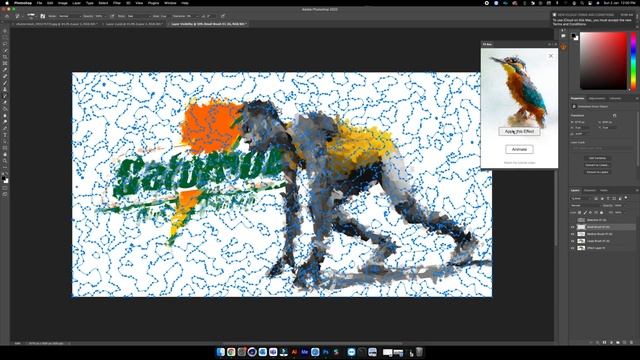
Task: Toggle visibility of the bottom layer
Action: [572, 248]
